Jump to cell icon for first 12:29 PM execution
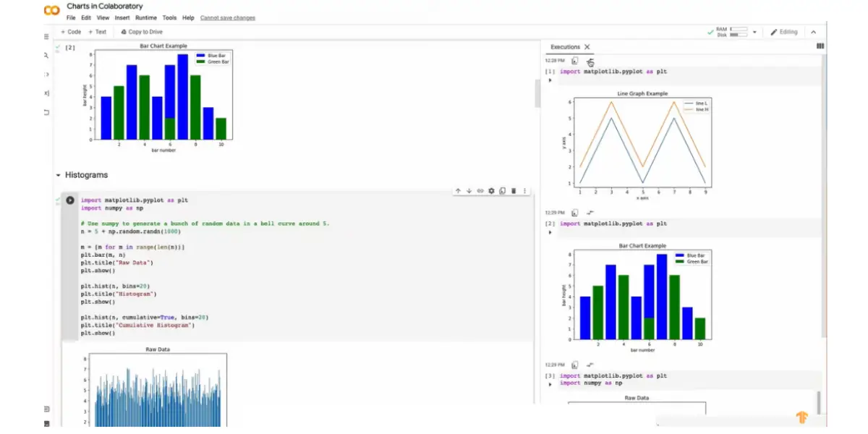Screen dimensions: 868x434 [x=574, y=213]
